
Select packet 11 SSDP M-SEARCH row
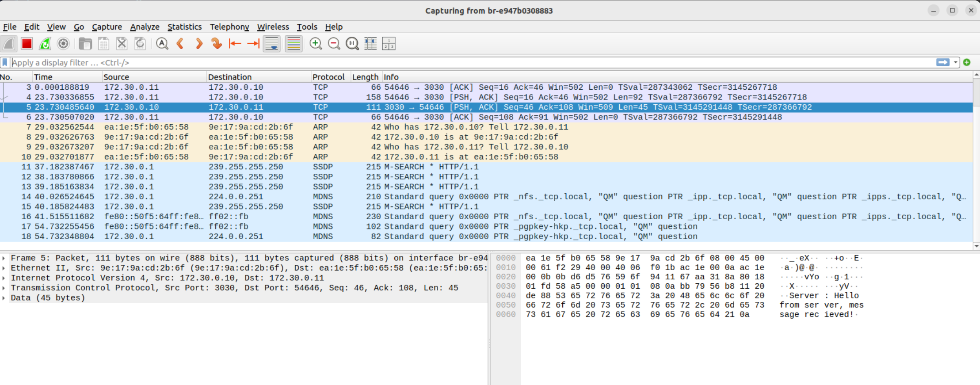pos(265,167)
